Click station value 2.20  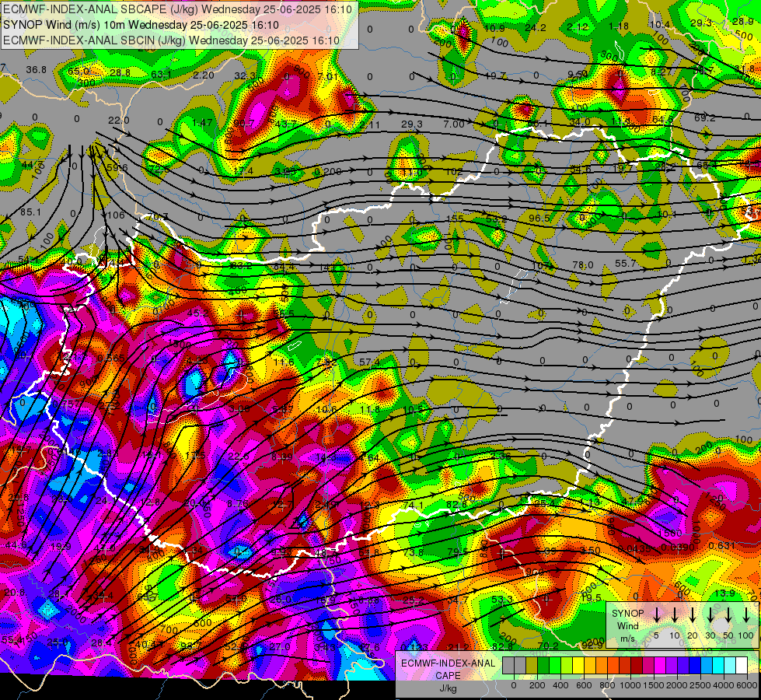coord(204,75)
